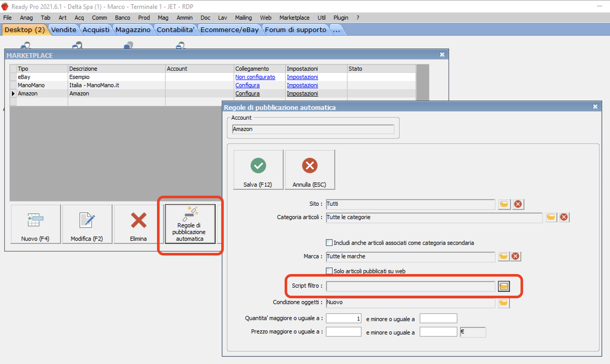This screenshot has height=364, width=610.
Task: Click Quantita' maggiore o uguale field
Action: point(343,318)
